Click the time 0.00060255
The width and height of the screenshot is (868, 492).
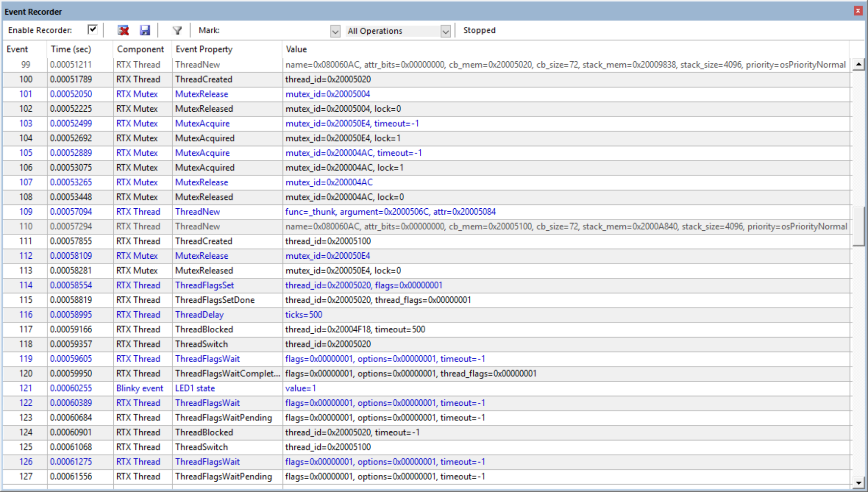[71, 388]
